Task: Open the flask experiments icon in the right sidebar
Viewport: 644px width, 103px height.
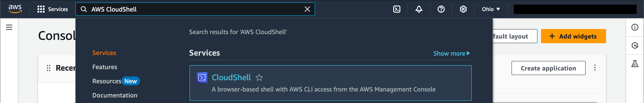Action: [634, 64]
